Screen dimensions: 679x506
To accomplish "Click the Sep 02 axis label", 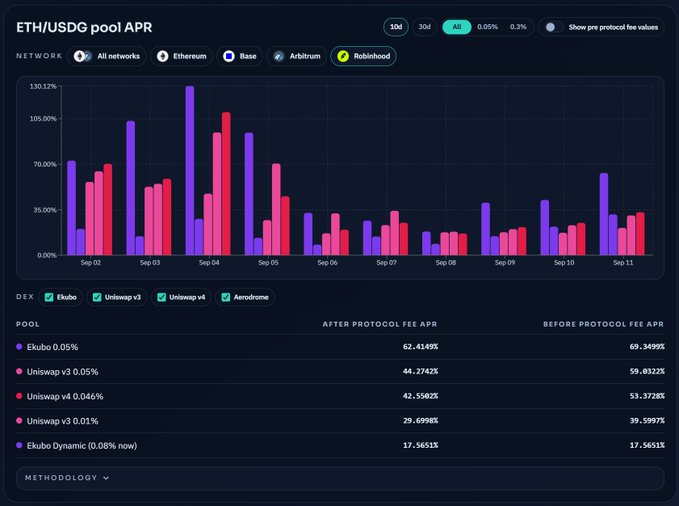I will pos(91,263).
